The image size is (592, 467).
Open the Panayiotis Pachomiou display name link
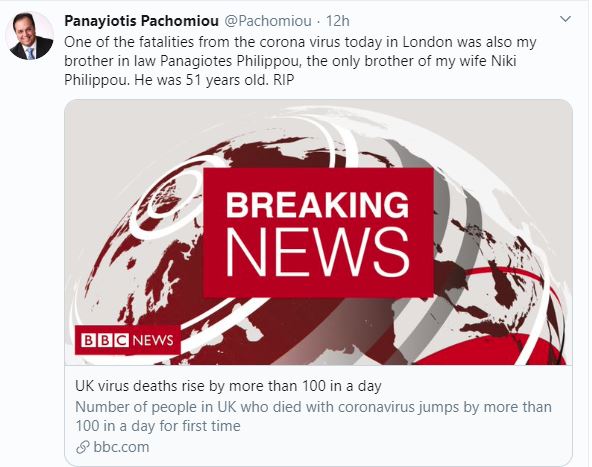pyautogui.click(x=142, y=21)
